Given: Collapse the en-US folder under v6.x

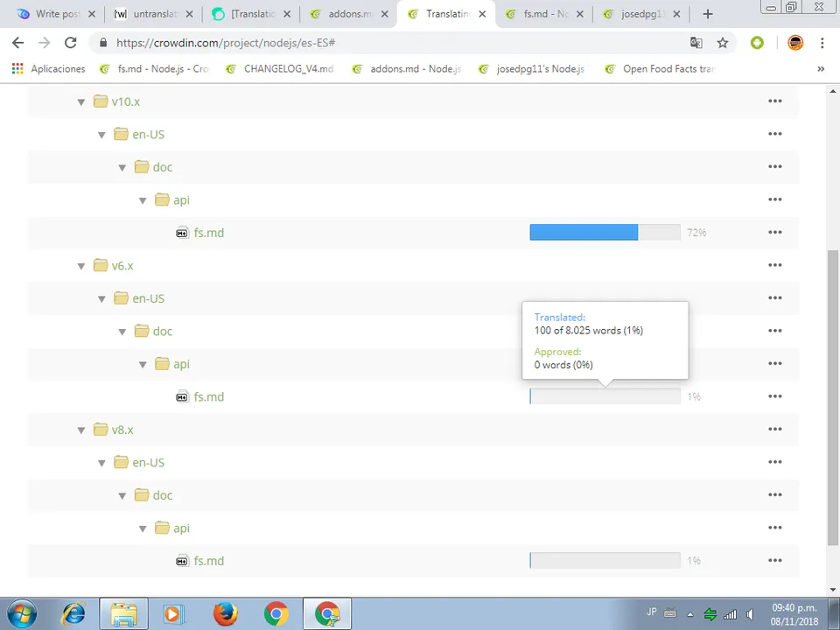Looking at the screenshot, I should [101, 299].
